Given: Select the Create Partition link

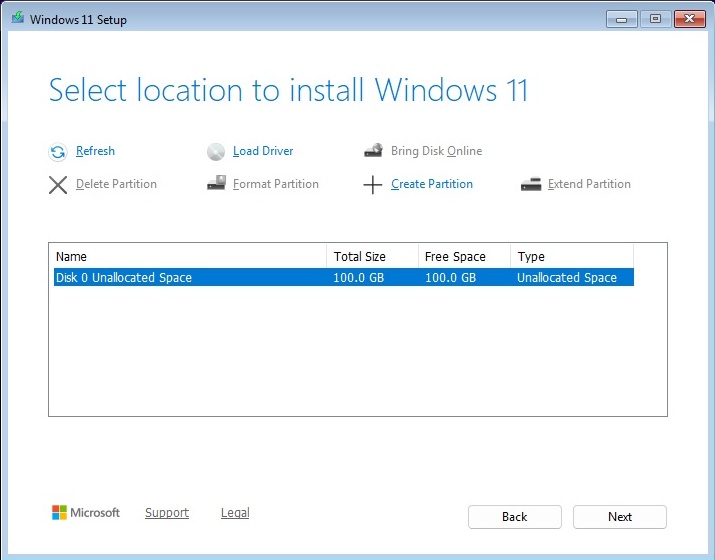Looking at the screenshot, I should coord(432,184).
